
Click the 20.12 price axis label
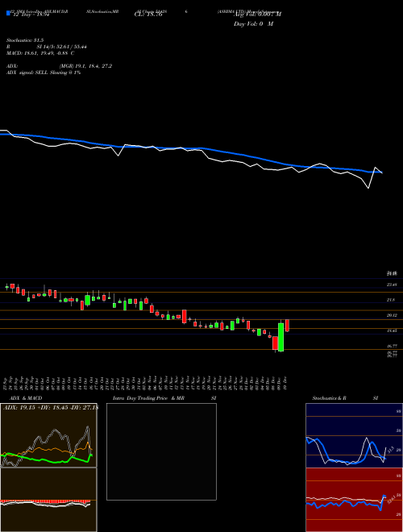(392, 315)
